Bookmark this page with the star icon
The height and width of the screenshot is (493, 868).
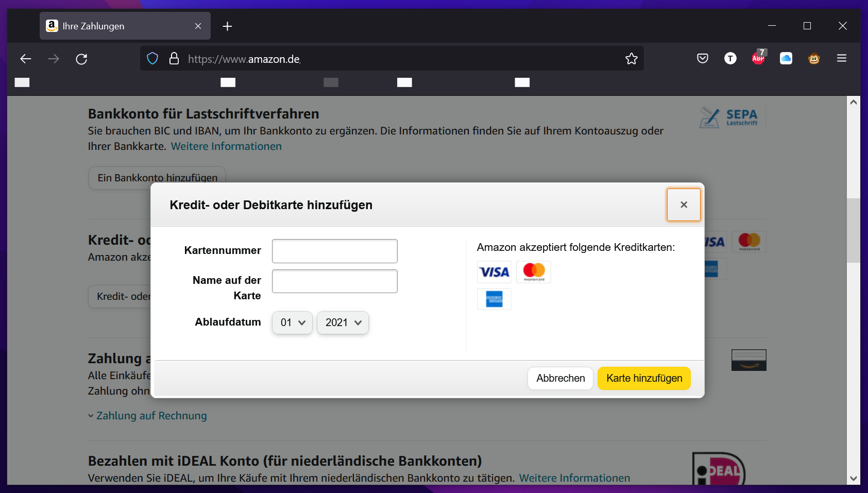632,59
